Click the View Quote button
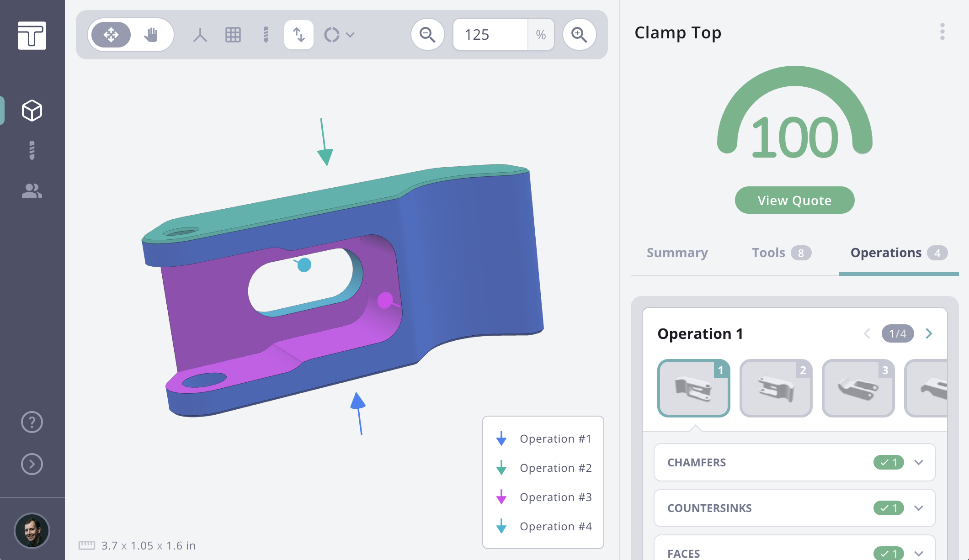The height and width of the screenshot is (560, 969). [x=794, y=200]
